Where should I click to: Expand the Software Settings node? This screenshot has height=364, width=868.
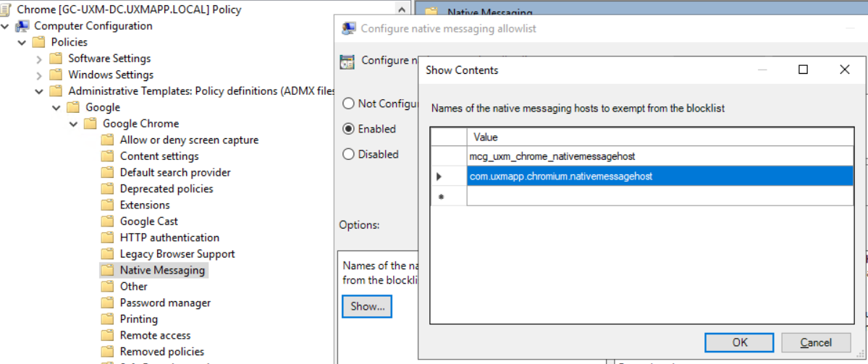[x=39, y=59]
